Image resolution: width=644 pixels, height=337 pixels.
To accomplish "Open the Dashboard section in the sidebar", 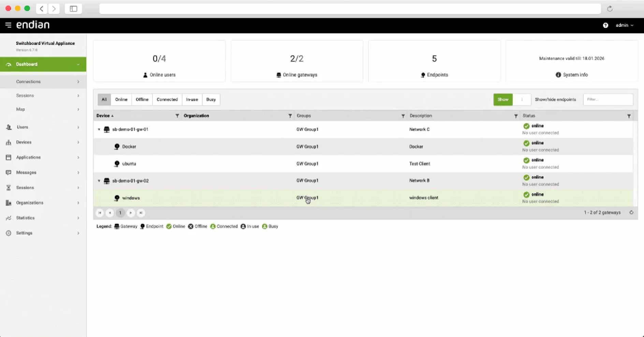I will (27, 64).
